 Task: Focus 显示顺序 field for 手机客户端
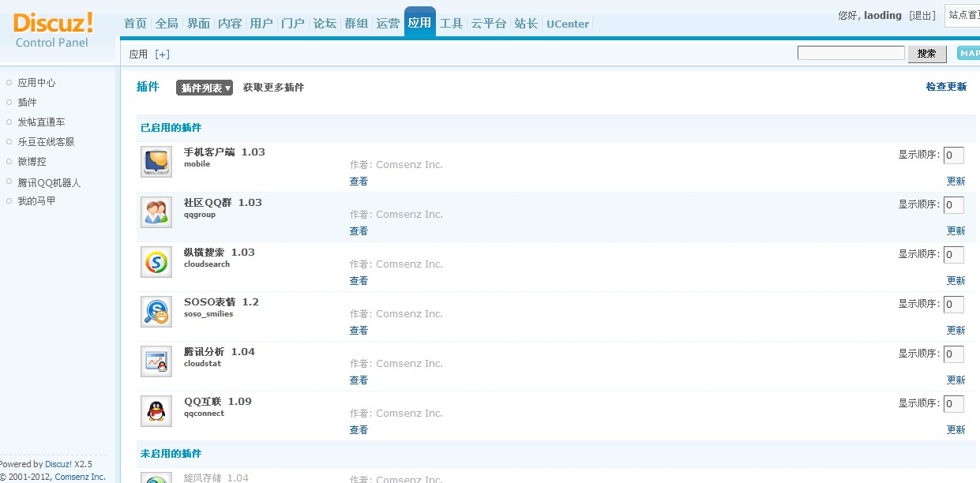(954, 155)
